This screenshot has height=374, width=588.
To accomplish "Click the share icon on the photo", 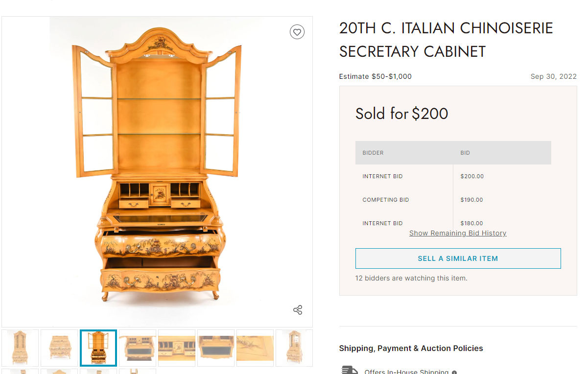I will tap(298, 310).
